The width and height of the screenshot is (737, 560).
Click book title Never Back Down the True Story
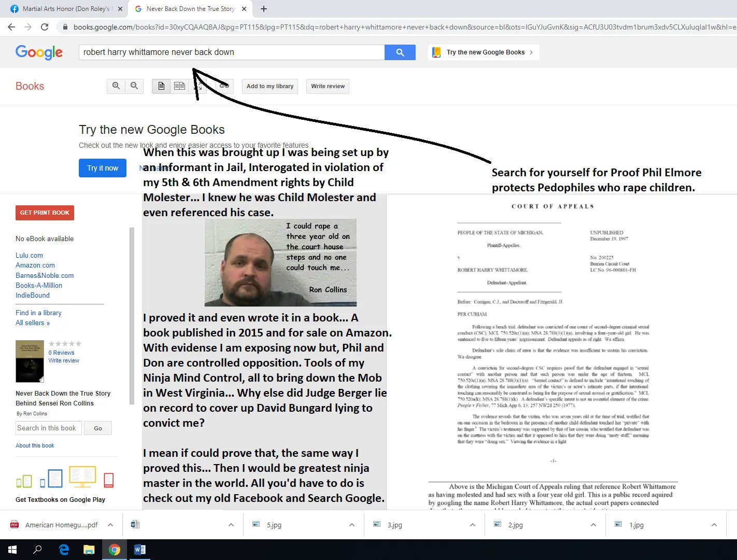(x=63, y=398)
